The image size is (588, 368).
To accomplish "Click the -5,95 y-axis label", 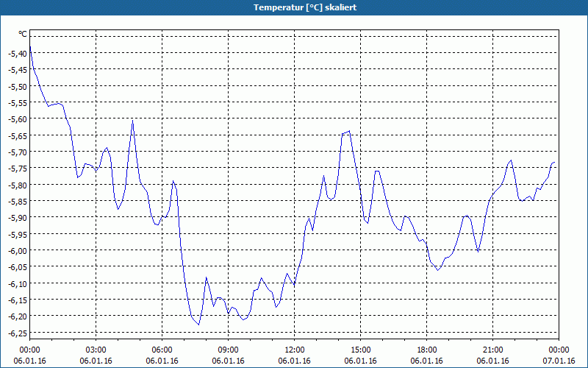I will coord(17,234).
